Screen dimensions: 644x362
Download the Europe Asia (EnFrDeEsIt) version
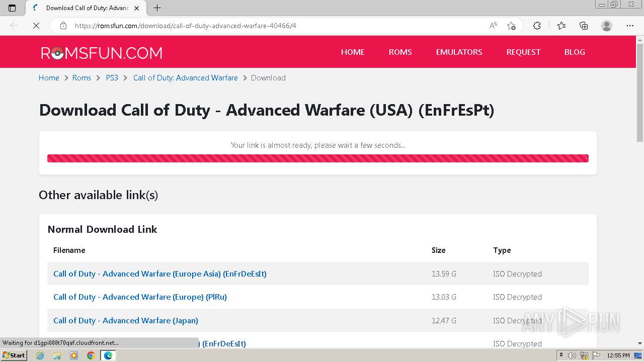point(160,274)
